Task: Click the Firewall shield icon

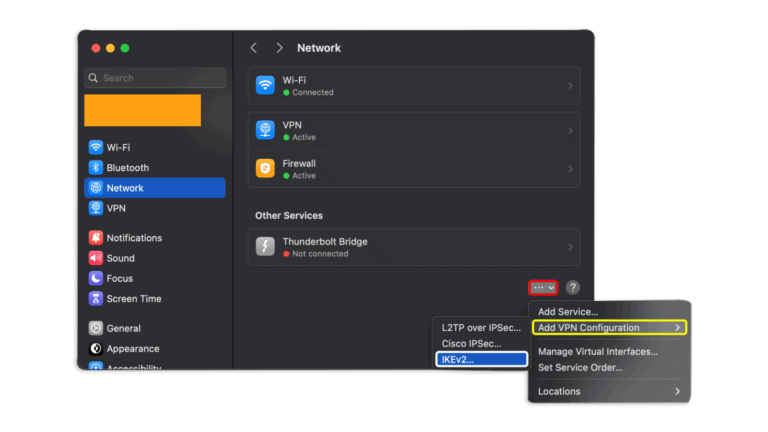Action: [x=265, y=168]
